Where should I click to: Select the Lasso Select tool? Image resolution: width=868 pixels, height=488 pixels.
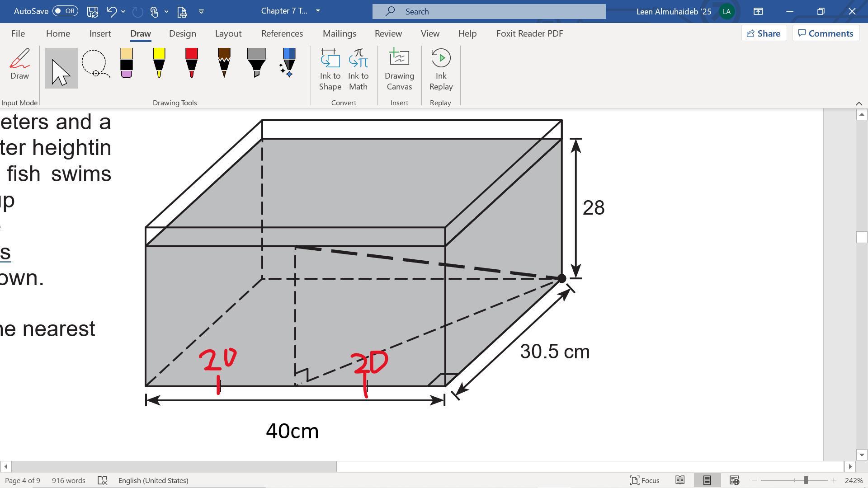pos(95,64)
